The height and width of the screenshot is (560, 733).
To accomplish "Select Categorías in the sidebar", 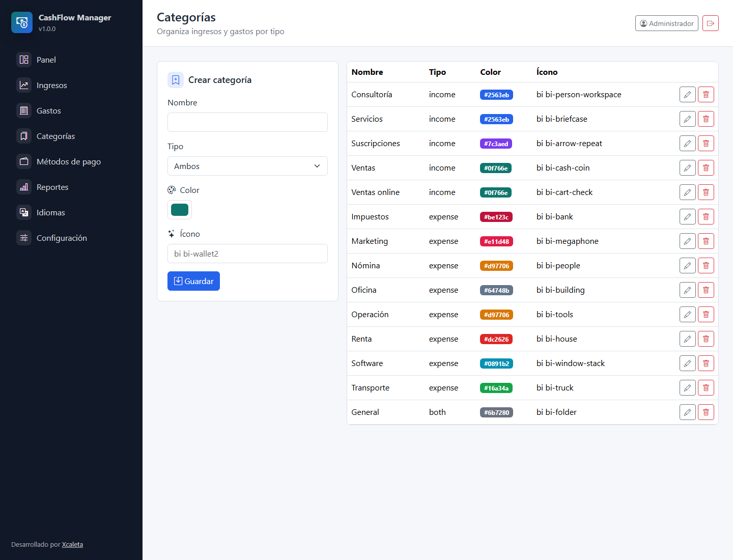I will (71, 136).
